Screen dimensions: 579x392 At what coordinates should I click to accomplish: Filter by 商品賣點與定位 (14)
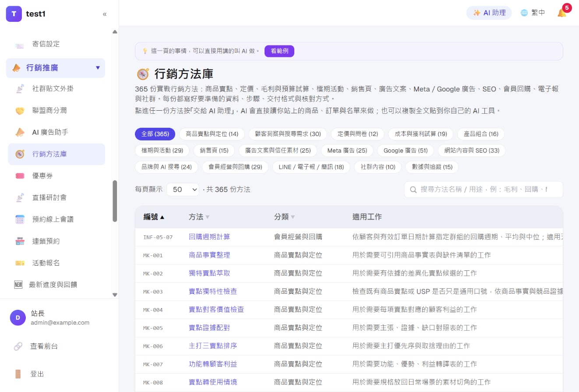(212, 134)
